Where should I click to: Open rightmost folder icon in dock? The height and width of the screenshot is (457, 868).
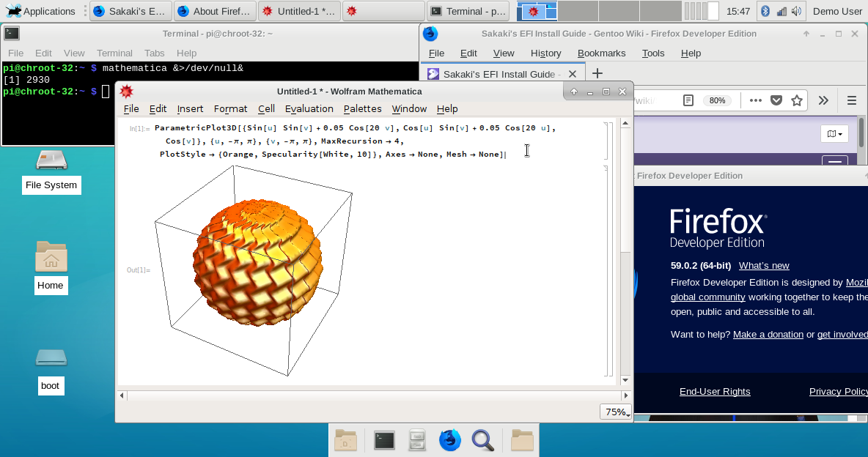[x=521, y=440]
